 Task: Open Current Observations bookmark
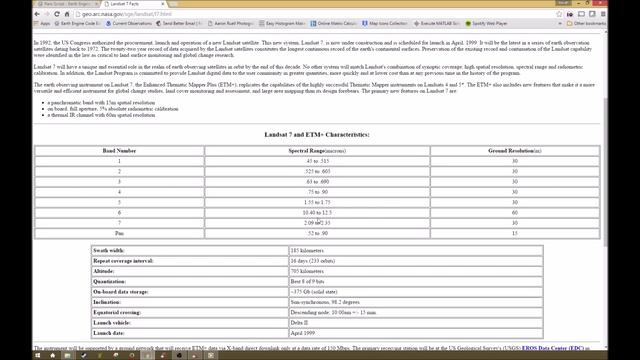click(129, 24)
